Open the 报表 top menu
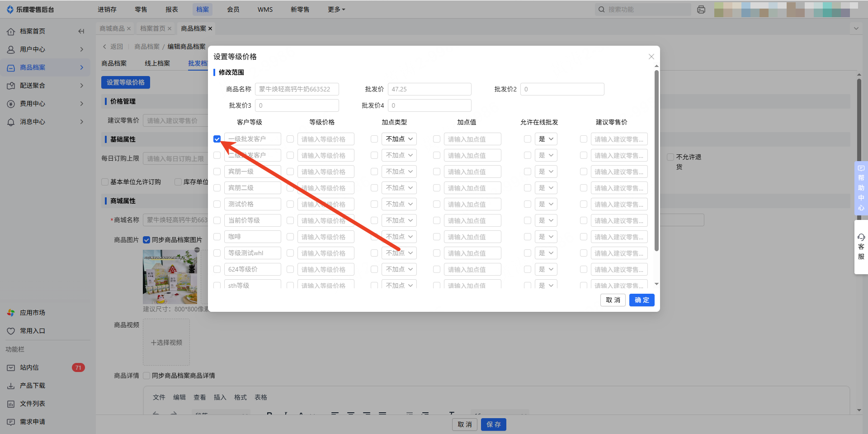Image resolution: width=868 pixels, height=434 pixels. coord(172,10)
